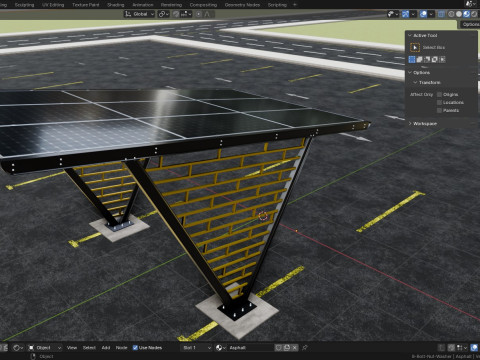Image resolution: width=480 pixels, height=360 pixels.
Task: Open node editor snap options dropdown
Action: point(461,348)
